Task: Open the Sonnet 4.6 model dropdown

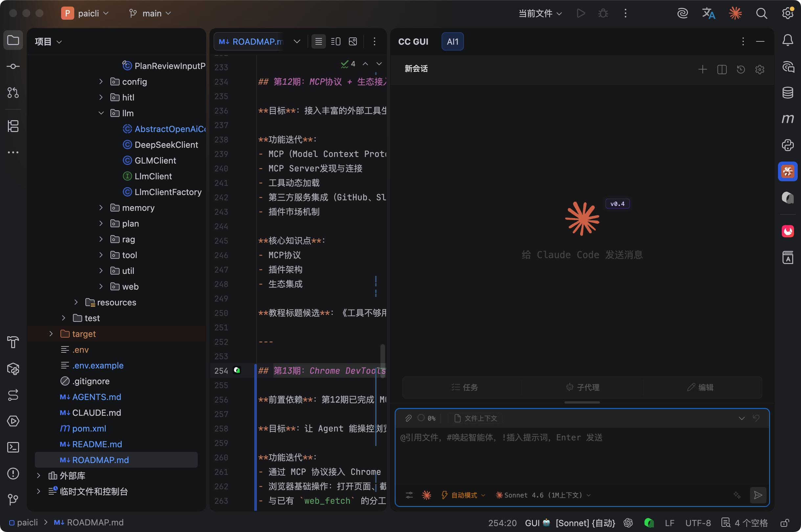Action: coord(543,495)
